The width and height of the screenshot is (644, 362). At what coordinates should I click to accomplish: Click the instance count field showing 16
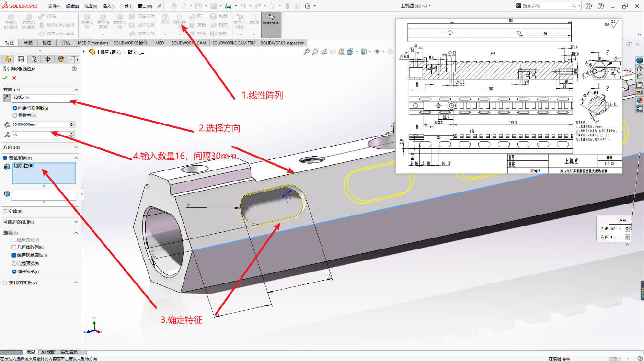point(40,135)
